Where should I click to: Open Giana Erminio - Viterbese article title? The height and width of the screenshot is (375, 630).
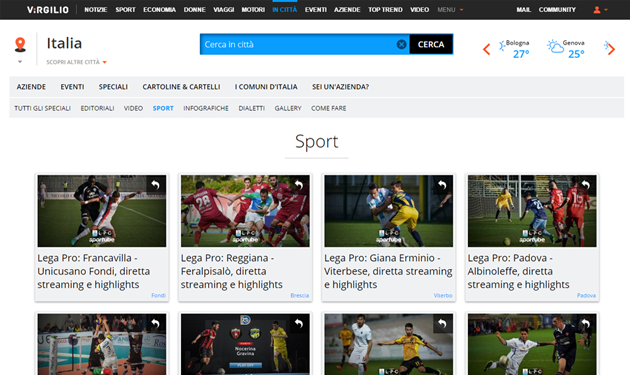[388, 271]
